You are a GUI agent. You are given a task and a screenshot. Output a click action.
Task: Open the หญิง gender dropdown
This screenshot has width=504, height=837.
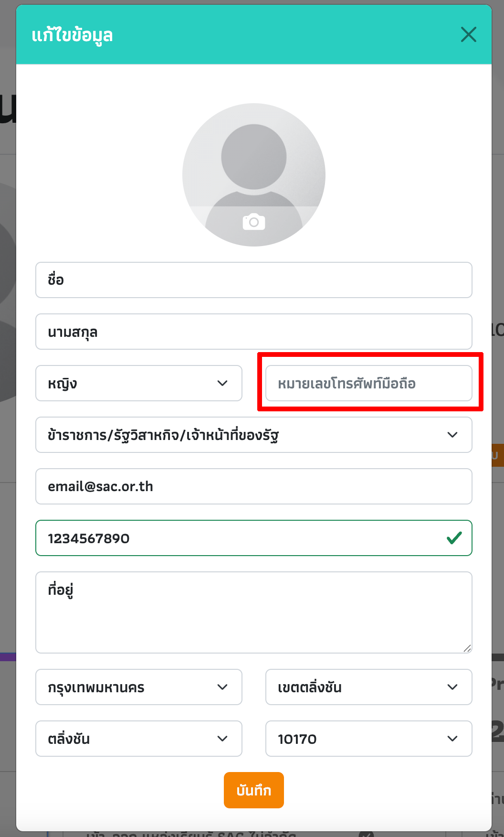[139, 383]
